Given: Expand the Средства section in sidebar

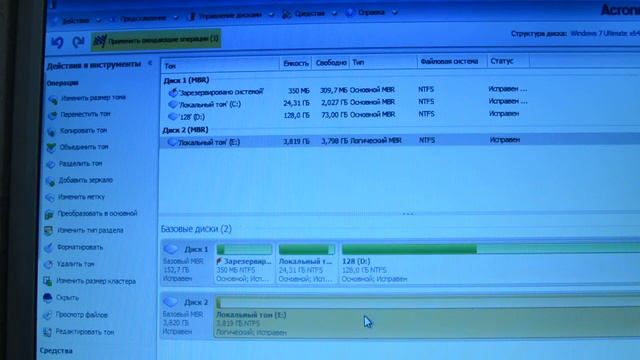Looking at the screenshot, I should tap(56, 351).
